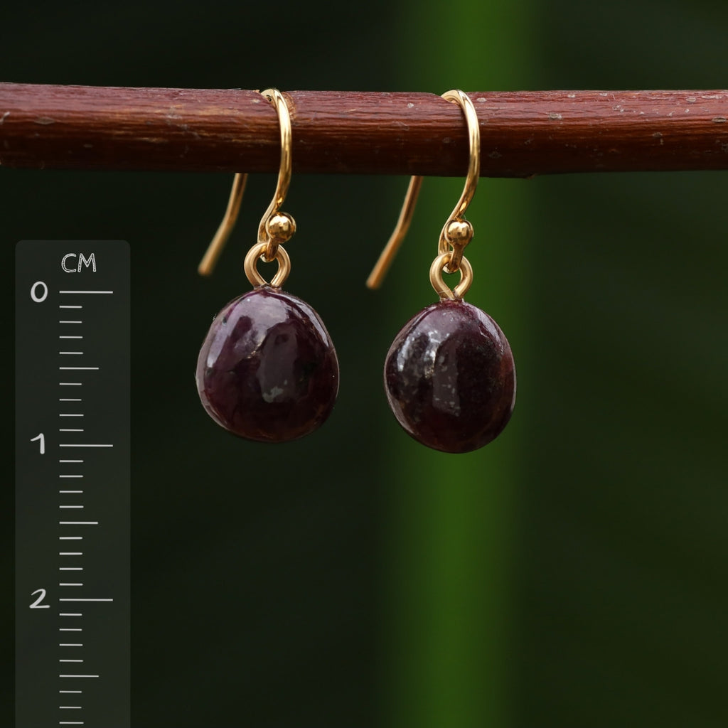This screenshot has width=728, height=728.
Task: Click the 1 cm number on the ruler
Action: tap(38, 444)
